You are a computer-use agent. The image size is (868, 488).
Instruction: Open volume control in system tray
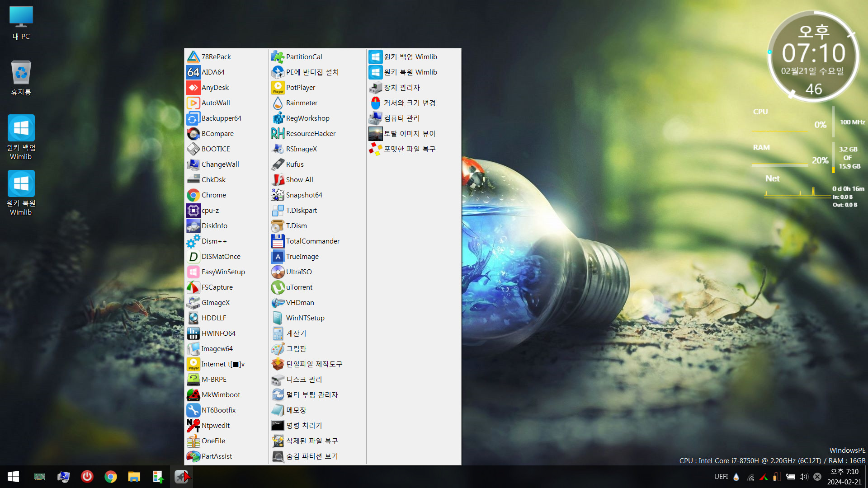(x=803, y=477)
